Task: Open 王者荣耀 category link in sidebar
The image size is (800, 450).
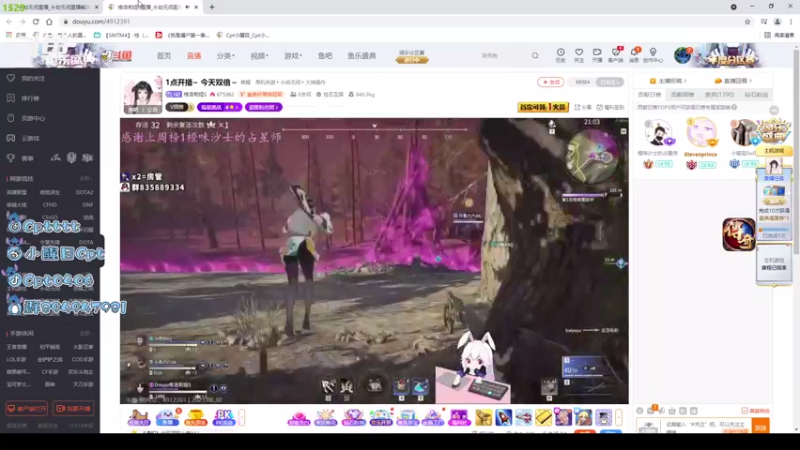Action: (x=16, y=347)
